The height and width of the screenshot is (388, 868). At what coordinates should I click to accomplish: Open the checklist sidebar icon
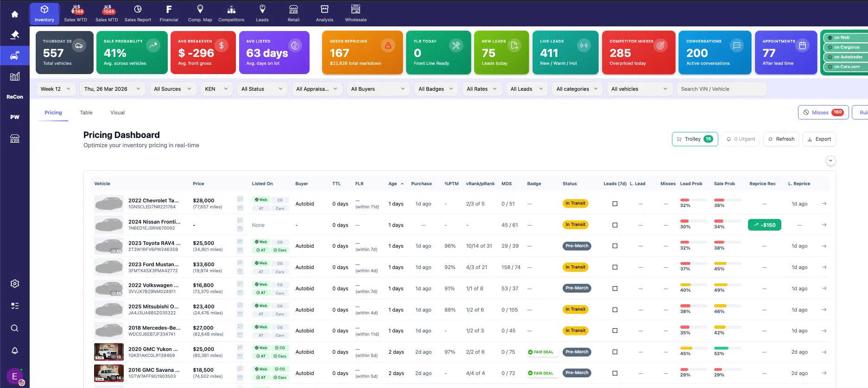[x=15, y=306]
